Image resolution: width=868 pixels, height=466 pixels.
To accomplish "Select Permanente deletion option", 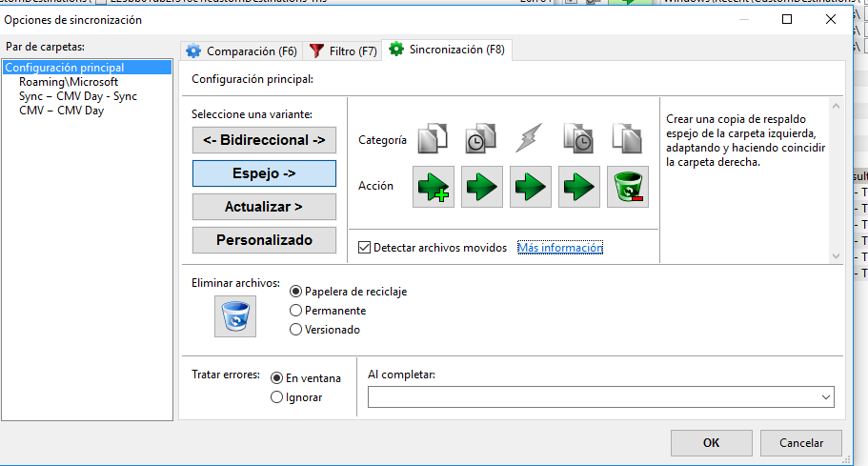I will pos(296,311).
